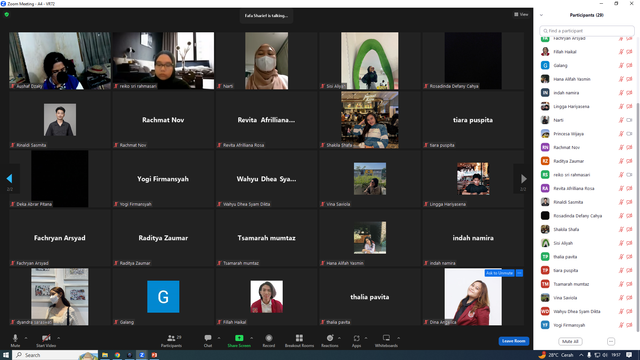Click Raditya Zaumar's RZ avatar in list
Screen dimensions: 640x360
(x=545, y=161)
